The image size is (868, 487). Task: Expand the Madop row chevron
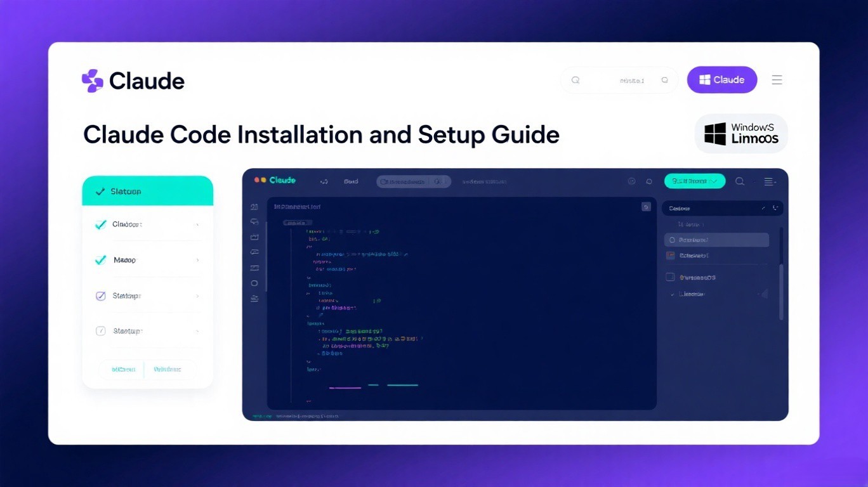198,260
